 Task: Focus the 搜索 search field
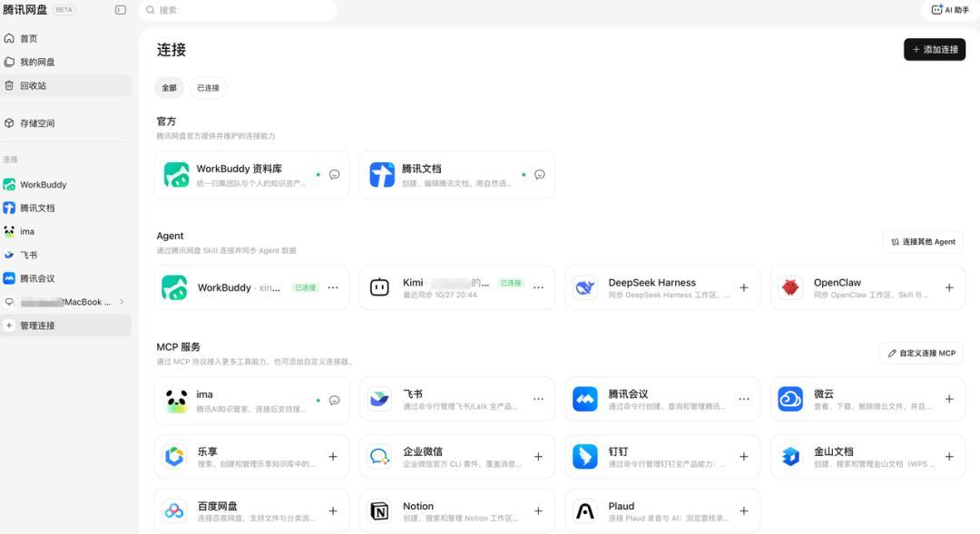[238, 10]
